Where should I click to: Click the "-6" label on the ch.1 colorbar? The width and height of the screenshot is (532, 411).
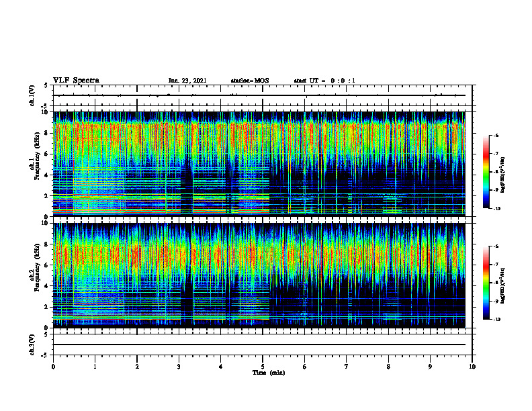click(x=496, y=135)
